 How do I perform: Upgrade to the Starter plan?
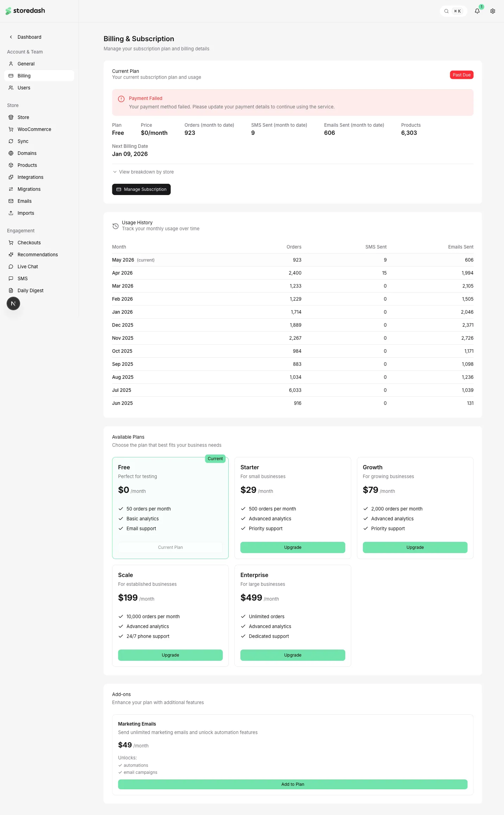coord(293,547)
